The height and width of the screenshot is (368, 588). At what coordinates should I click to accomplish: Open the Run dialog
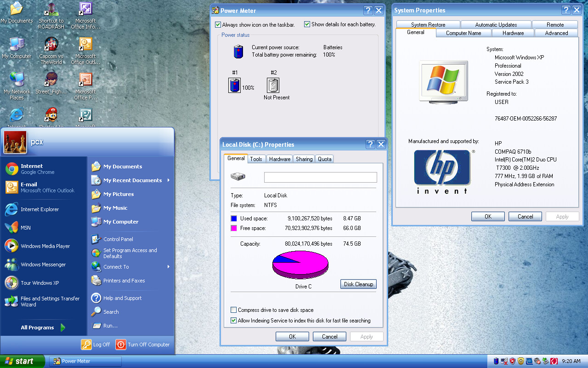[x=131, y=326]
